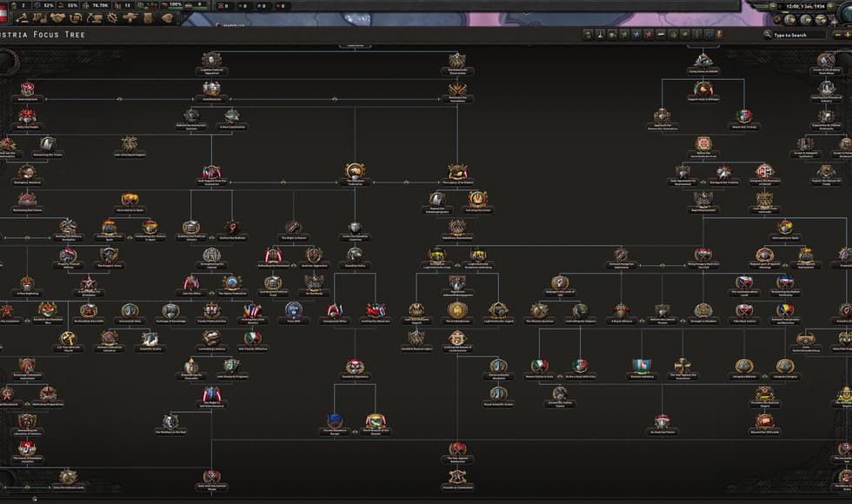Toggle the green star focus filter

point(625,35)
